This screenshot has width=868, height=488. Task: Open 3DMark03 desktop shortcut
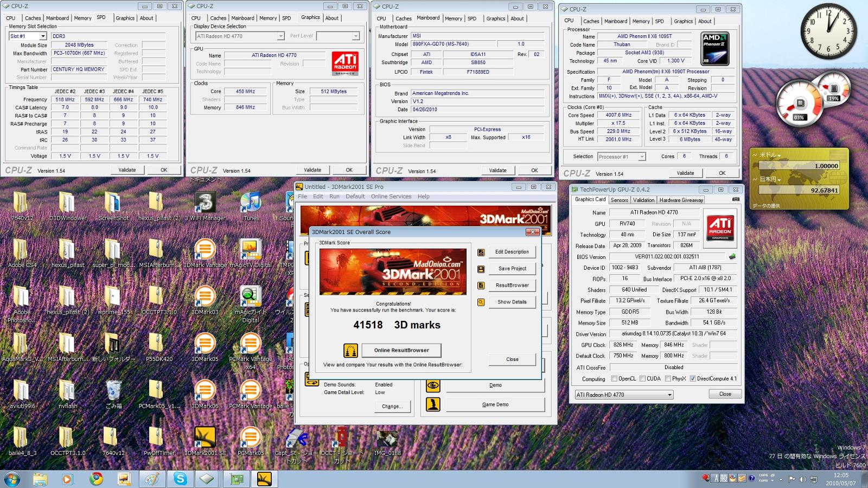click(205, 300)
